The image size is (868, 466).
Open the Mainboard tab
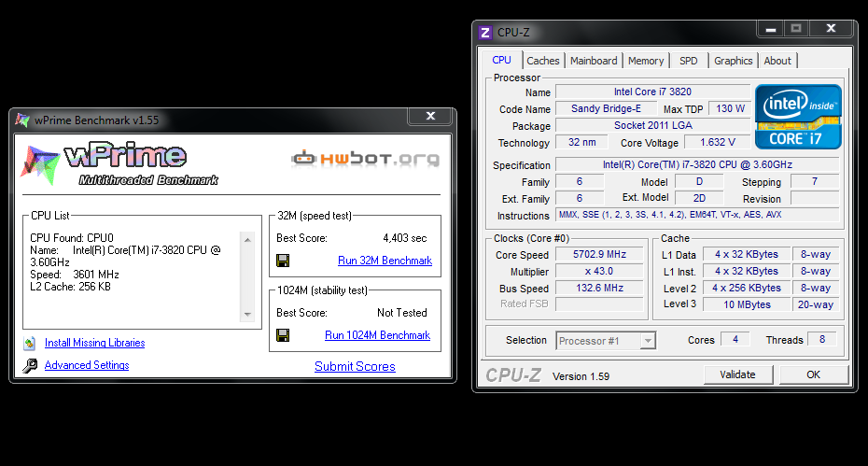pyautogui.click(x=594, y=61)
